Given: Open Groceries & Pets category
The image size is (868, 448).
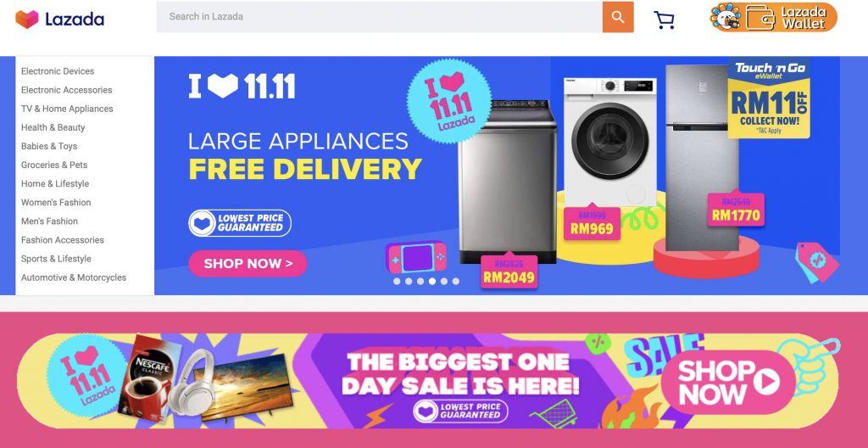Looking at the screenshot, I should tap(54, 165).
